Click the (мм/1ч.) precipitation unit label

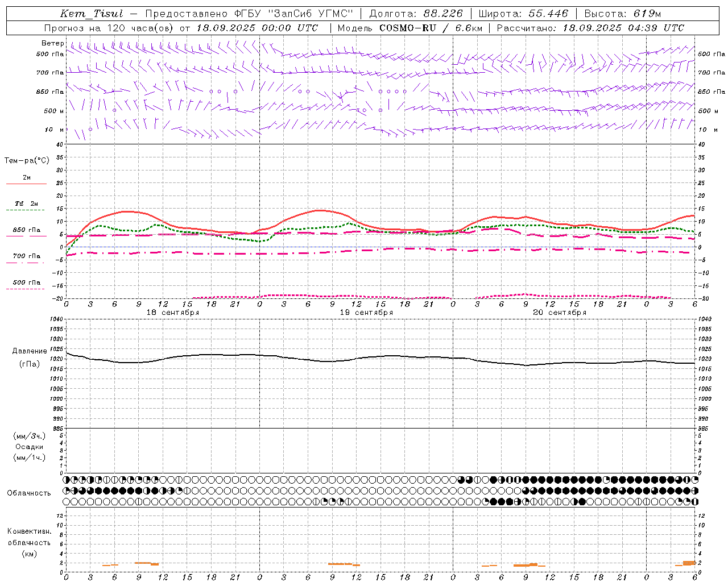coord(30,458)
